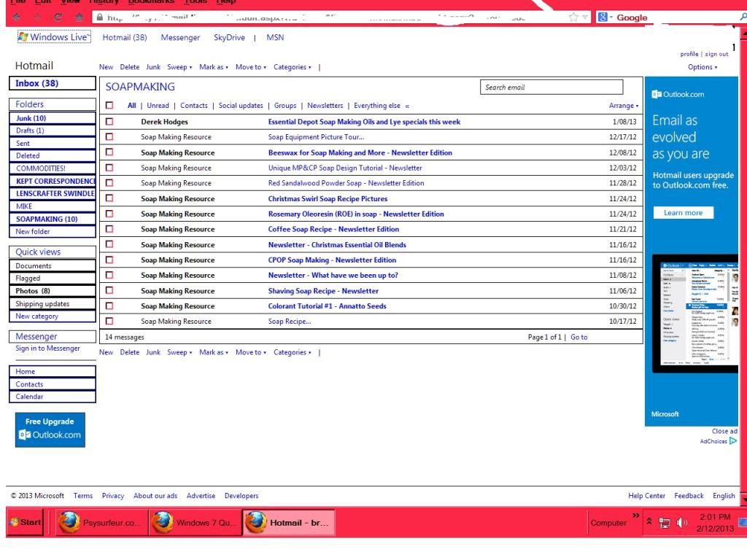The height and width of the screenshot is (560, 747).
Task: Open Google search engine icon
Action: (x=603, y=17)
